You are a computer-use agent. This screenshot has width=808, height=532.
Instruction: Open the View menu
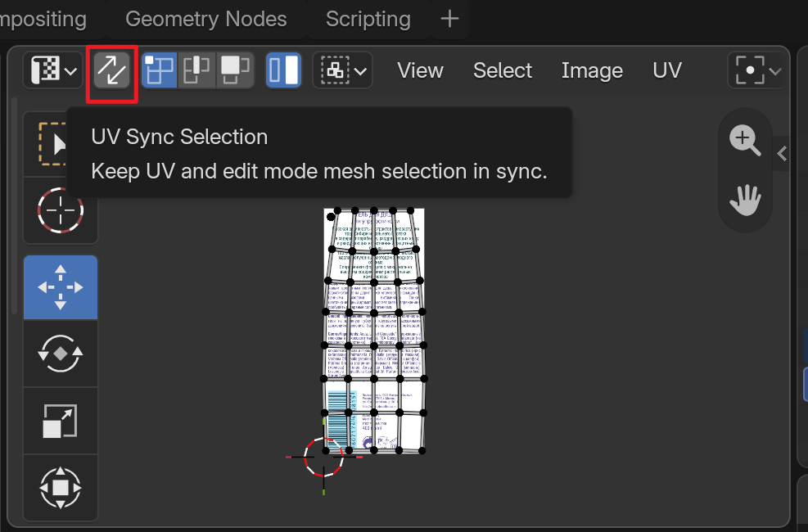[420, 70]
